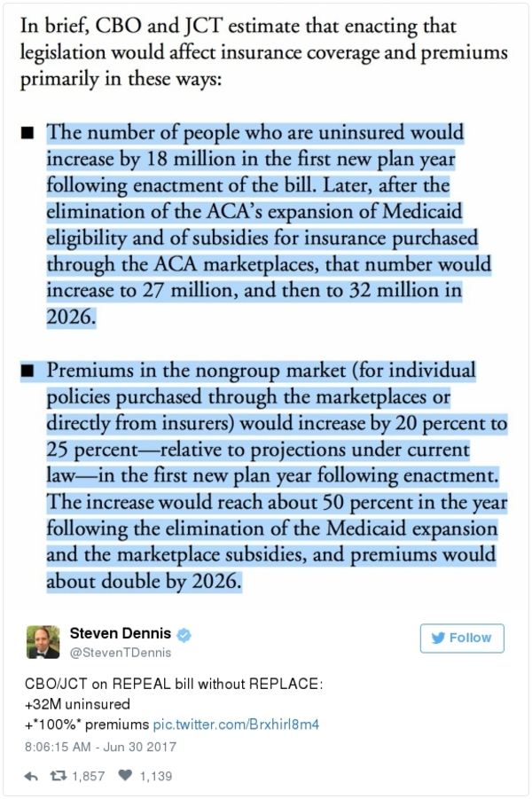This screenshot has width=532, height=799.
Task: Click the second square bullet marker
Action: [28, 371]
